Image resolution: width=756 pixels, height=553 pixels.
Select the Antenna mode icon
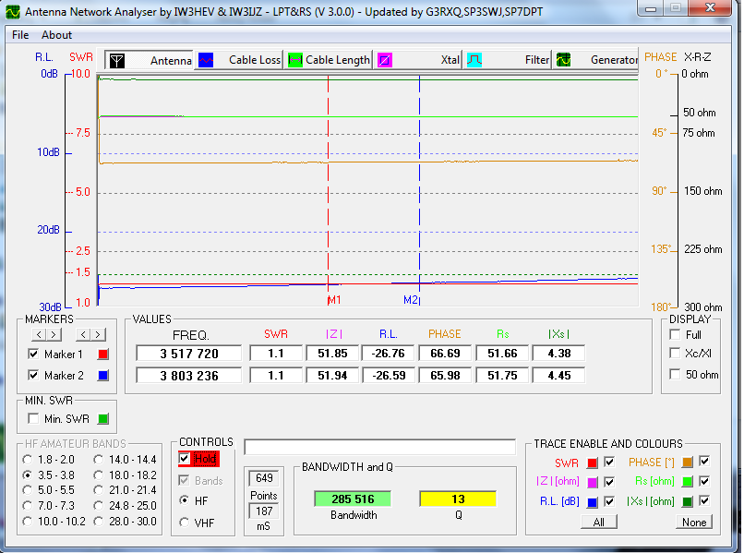(117, 61)
